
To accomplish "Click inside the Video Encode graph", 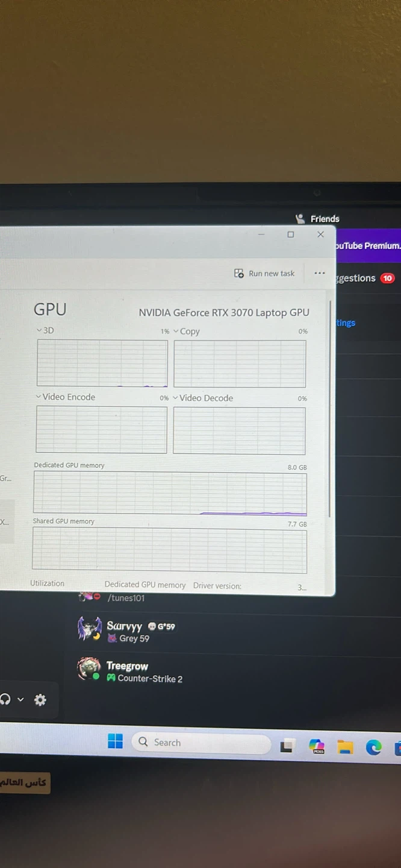I will (x=101, y=429).
